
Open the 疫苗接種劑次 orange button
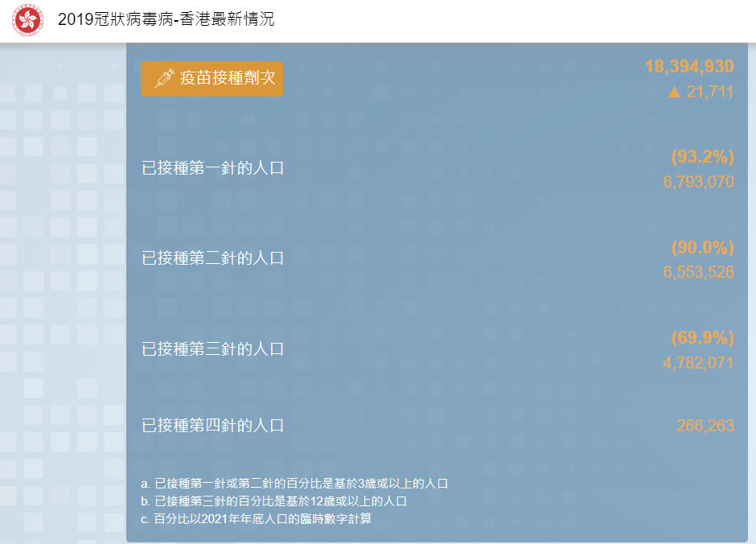click(212, 78)
